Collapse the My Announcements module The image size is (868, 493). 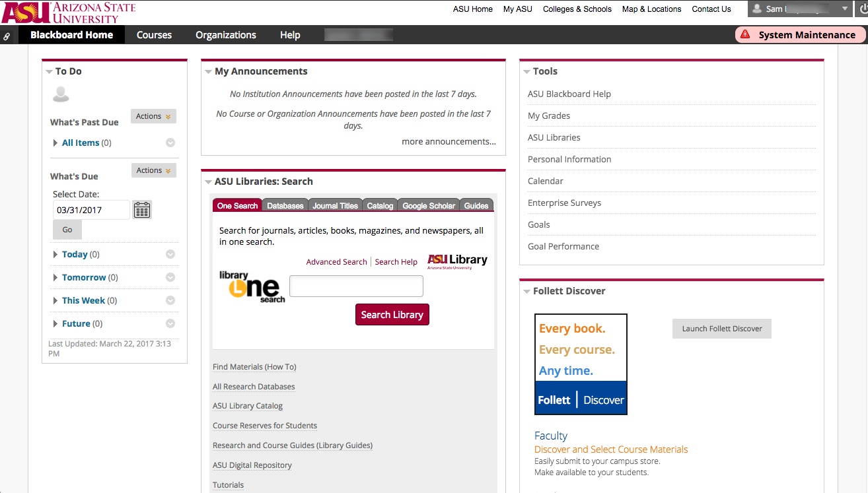[208, 71]
